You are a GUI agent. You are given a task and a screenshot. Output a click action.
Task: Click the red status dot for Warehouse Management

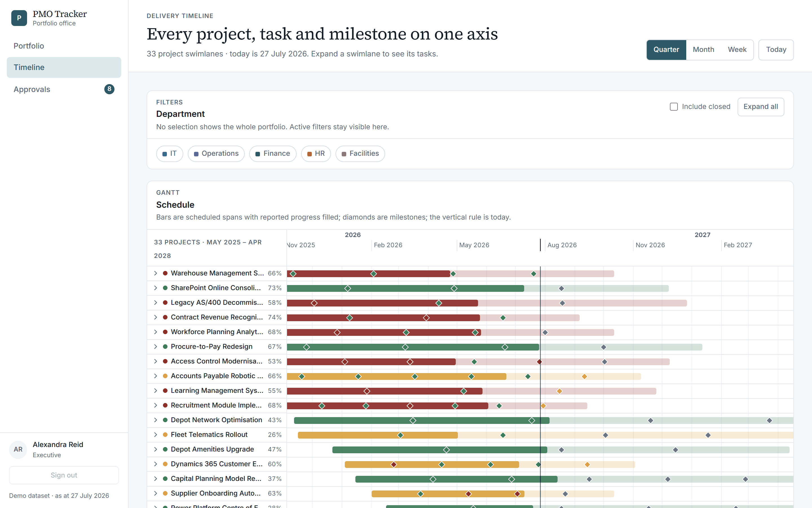[165, 273]
